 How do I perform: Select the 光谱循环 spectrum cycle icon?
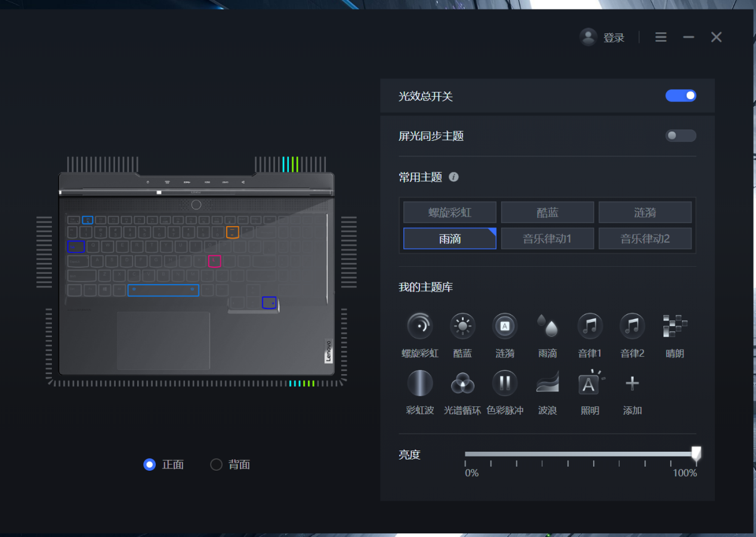462,383
